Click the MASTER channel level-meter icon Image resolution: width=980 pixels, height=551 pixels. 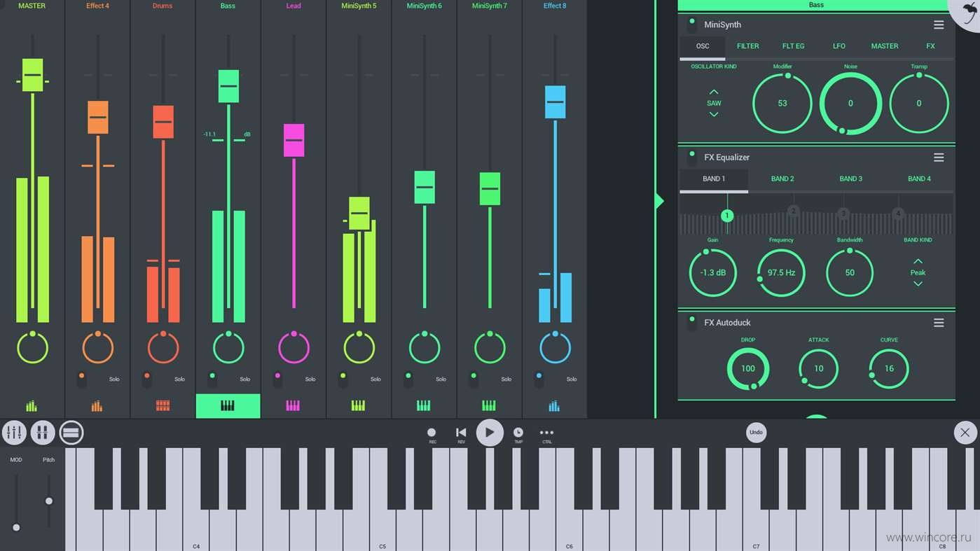(x=32, y=406)
